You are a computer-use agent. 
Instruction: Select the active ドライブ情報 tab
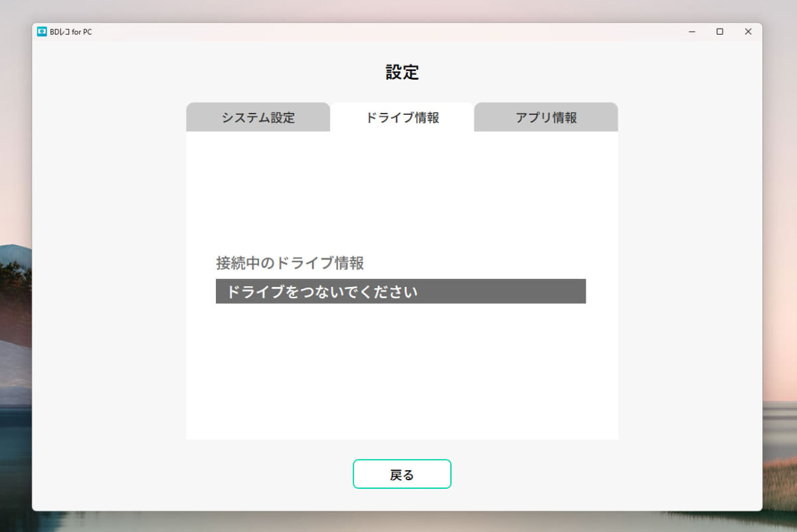point(401,117)
